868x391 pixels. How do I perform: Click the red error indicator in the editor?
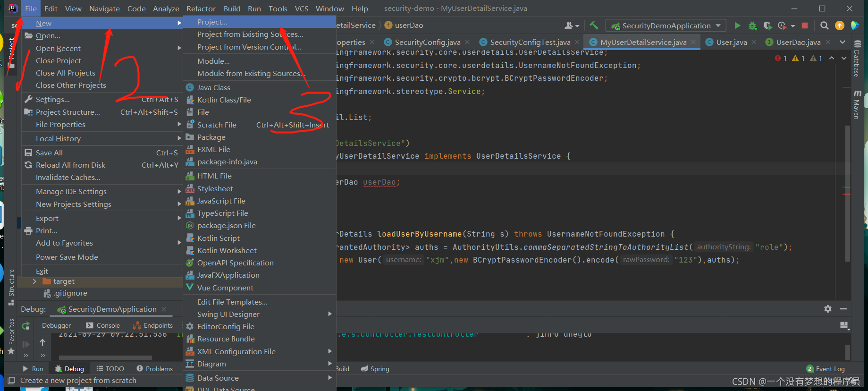point(781,58)
